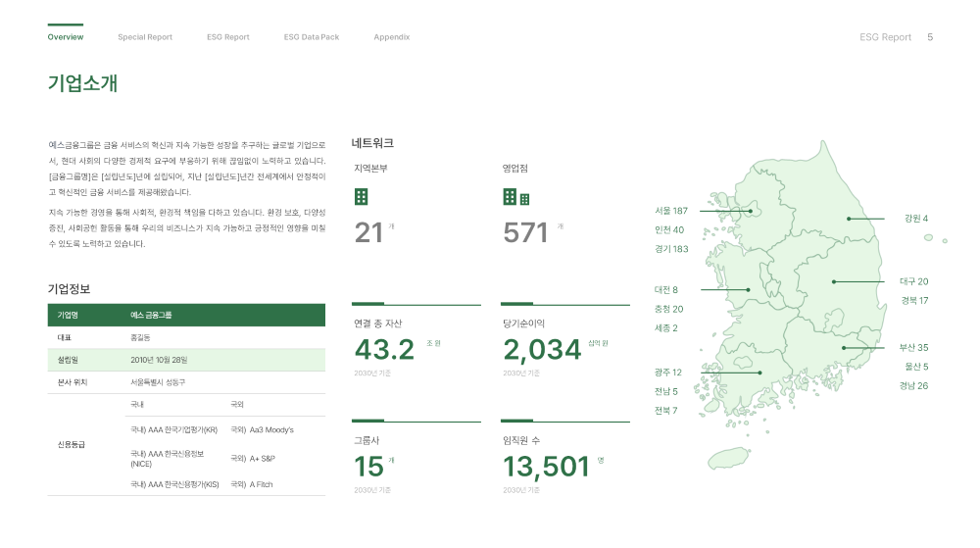Click the 설립일 row label
This screenshot has width=980, height=548.
tap(68, 360)
